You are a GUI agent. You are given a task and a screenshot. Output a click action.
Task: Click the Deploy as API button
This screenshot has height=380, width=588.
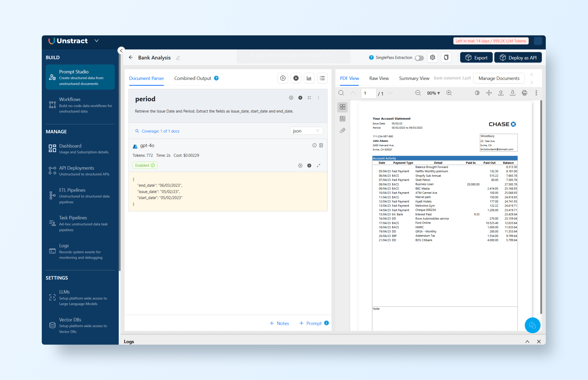click(518, 58)
